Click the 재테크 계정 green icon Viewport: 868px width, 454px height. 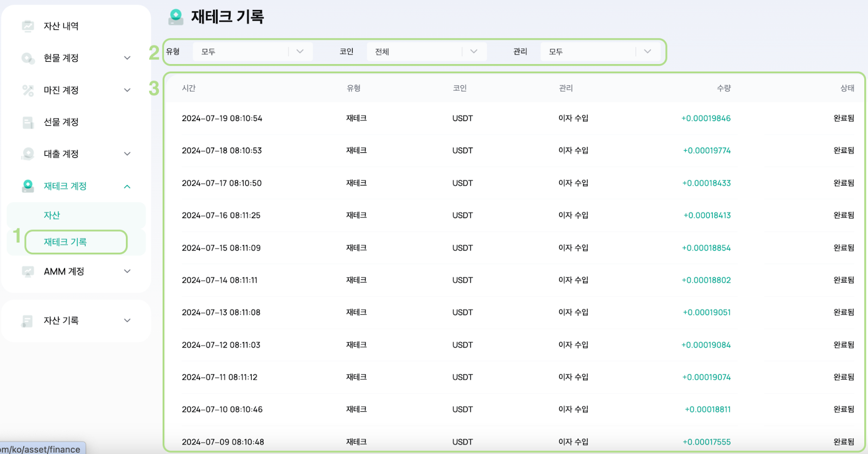click(28, 186)
